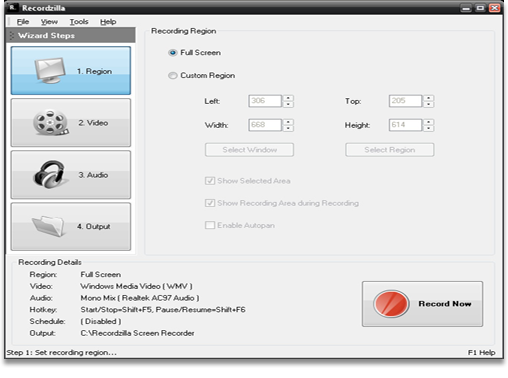The width and height of the screenshot is (508, 378).
Task: Open the Audio wizard step
Action: point(71,175)
